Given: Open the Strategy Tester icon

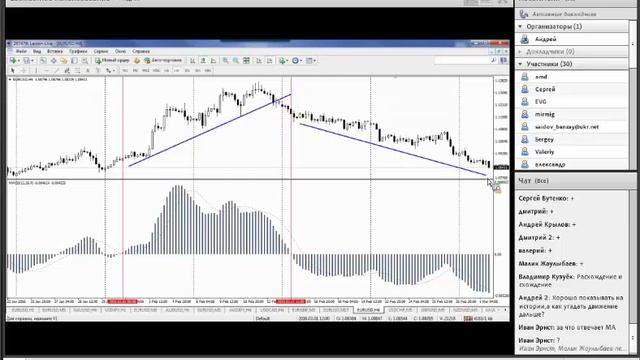Looking at the screenshot, I should click(84, 61).
